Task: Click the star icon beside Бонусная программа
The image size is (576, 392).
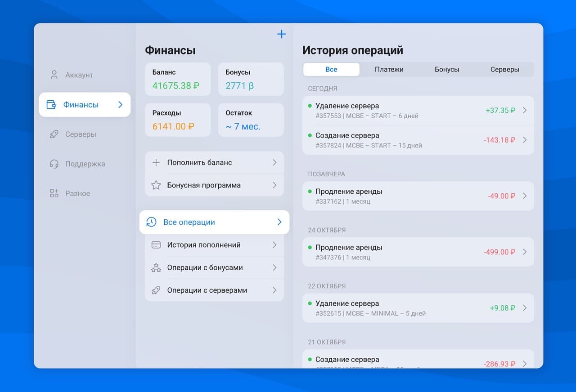Action: (x=156, y=185)
